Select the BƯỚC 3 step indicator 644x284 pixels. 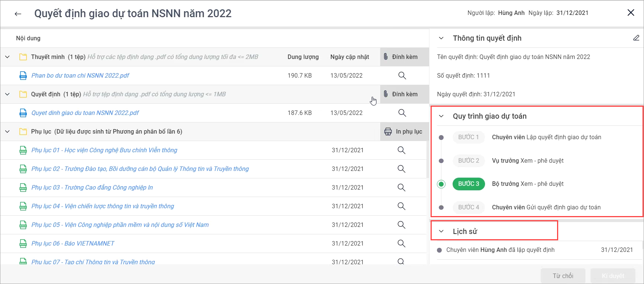(469, 184)
